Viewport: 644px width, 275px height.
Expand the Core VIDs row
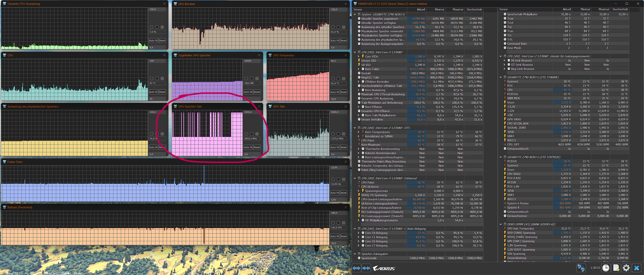point(359,57)
